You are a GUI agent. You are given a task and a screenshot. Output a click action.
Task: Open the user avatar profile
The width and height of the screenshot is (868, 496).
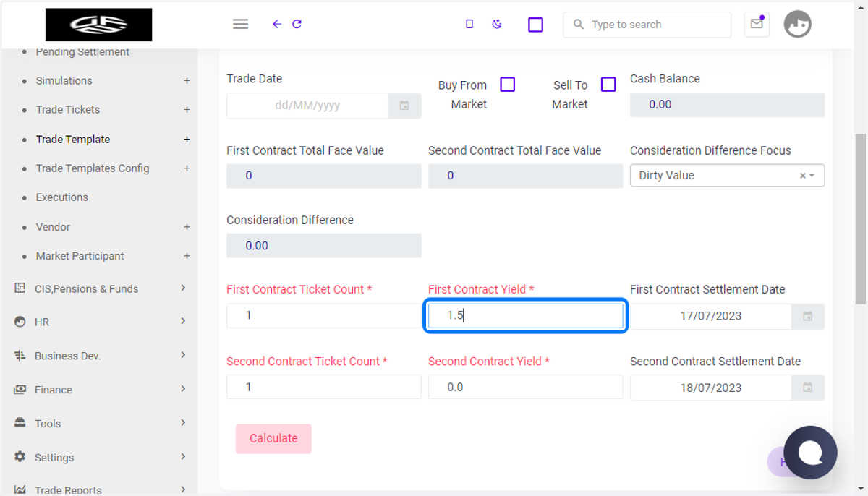[x=798, y=24]
